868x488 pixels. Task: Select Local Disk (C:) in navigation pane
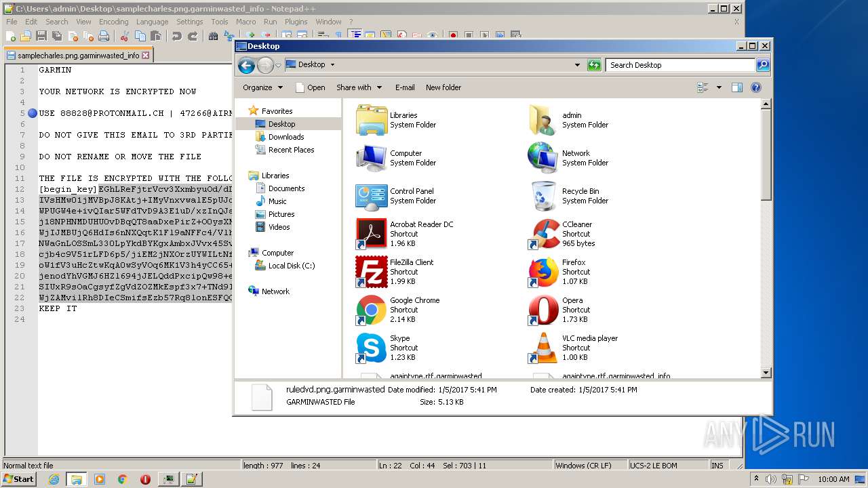(292, 266)
